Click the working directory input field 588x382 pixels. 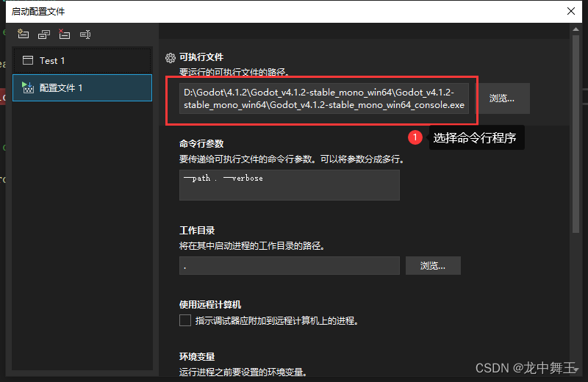290,266
